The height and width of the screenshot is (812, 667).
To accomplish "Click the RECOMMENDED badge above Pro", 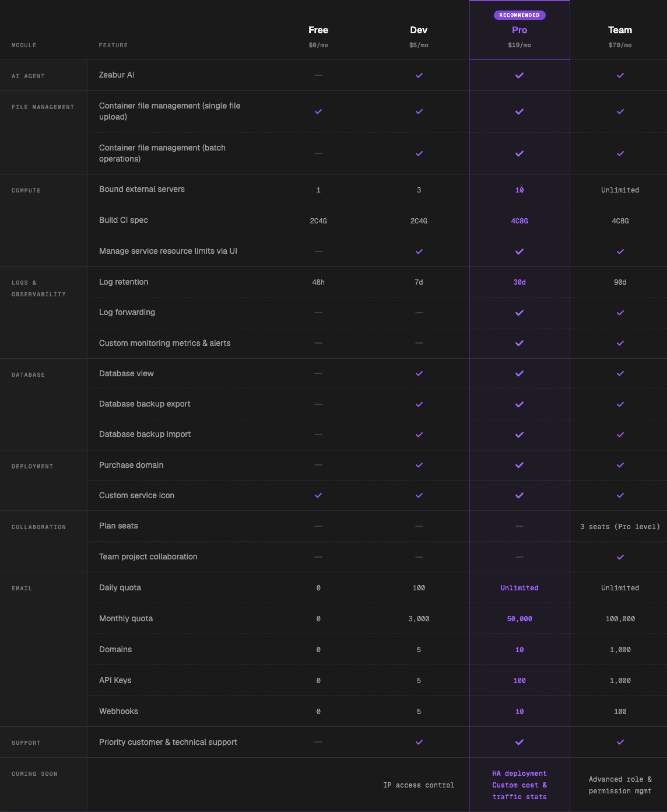I will click(x=519, y=15).
